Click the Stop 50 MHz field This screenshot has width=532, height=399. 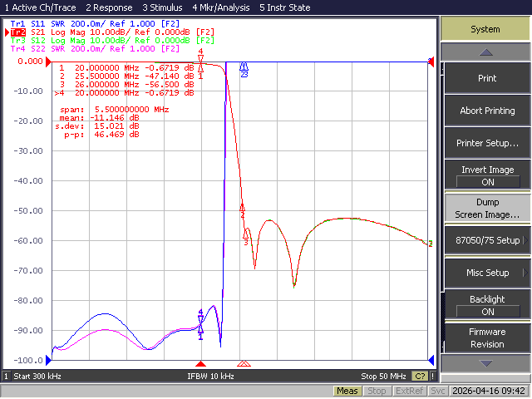tap(383, 377)
